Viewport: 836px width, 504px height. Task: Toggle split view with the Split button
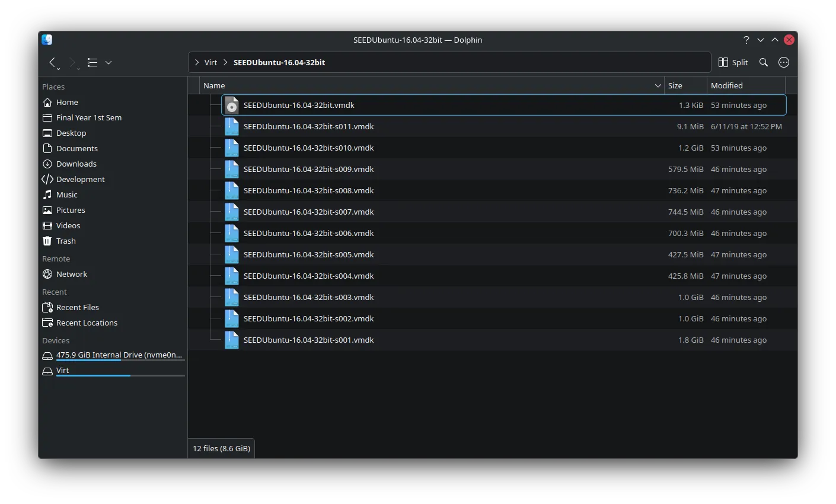click(733, 62)
